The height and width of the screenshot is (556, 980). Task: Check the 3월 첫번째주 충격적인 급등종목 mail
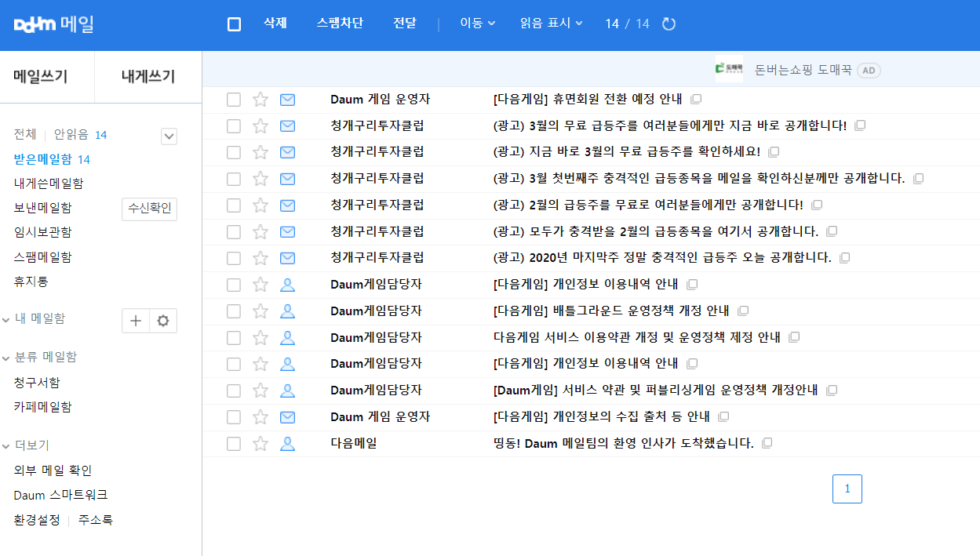(234, 179)
